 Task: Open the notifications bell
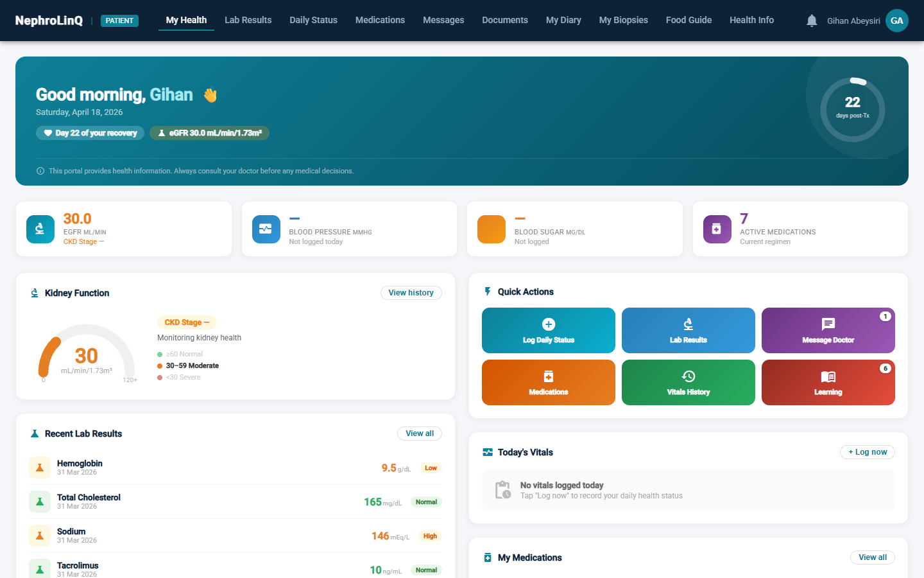pos(811,20)
